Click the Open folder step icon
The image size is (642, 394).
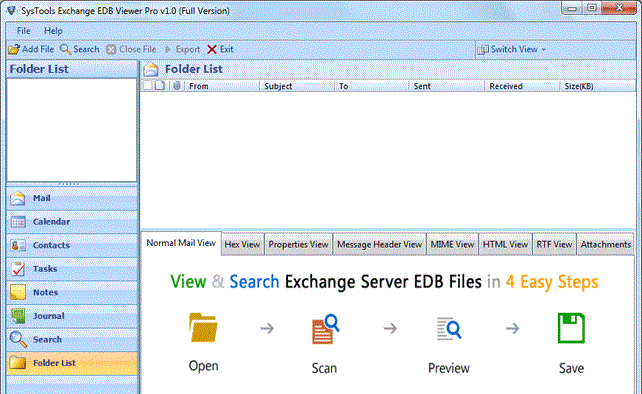[203, 327]
